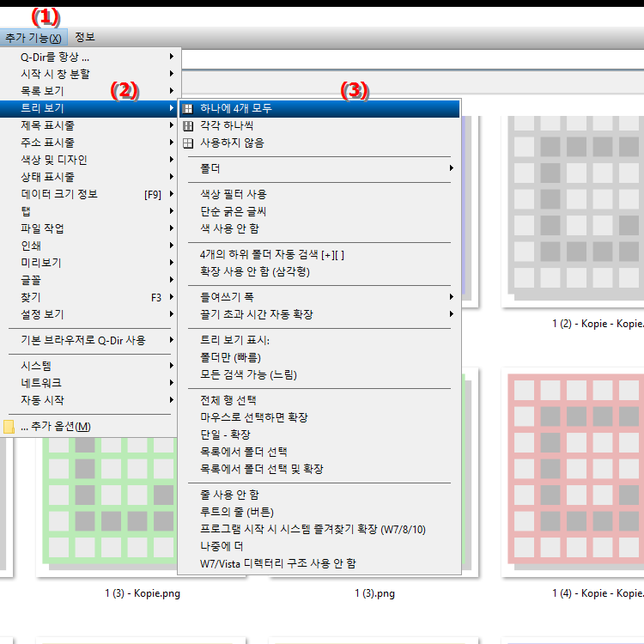Click the '각각 하나씩' grid icon

(188, 125)
